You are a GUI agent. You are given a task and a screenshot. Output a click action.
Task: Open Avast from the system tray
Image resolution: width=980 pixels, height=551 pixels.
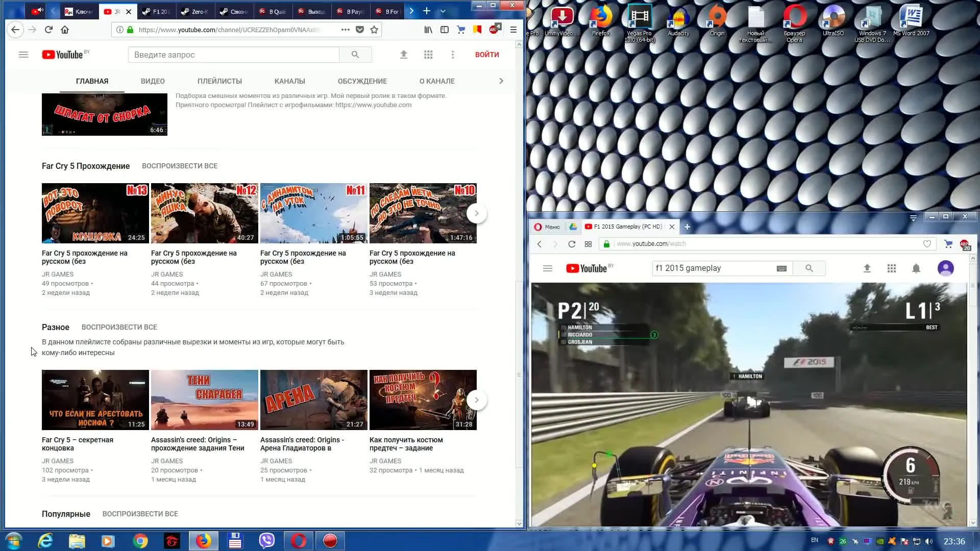[x=892, y=541]
